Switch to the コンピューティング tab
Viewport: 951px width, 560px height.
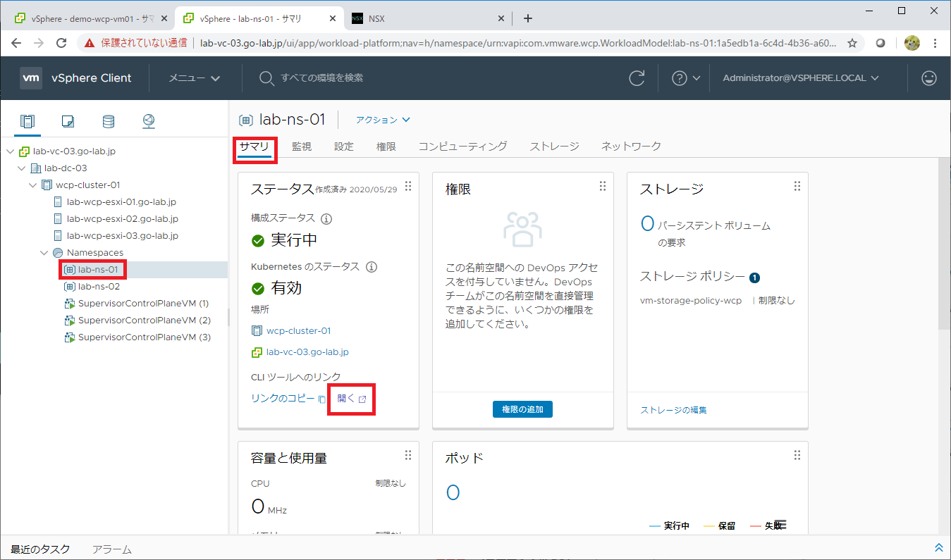pos(462,147)
